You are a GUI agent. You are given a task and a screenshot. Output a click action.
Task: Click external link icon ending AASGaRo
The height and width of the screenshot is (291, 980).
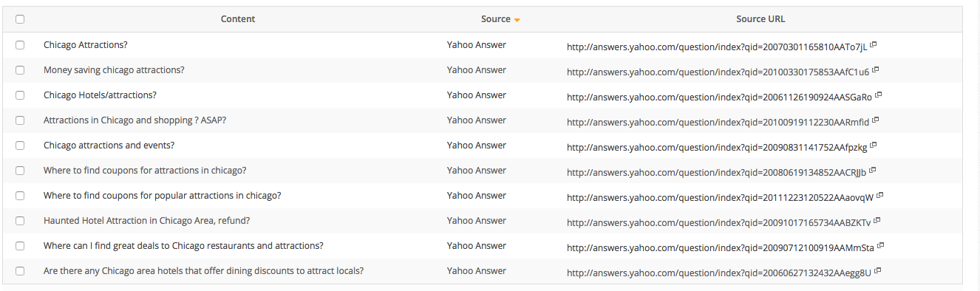(879, 95)
